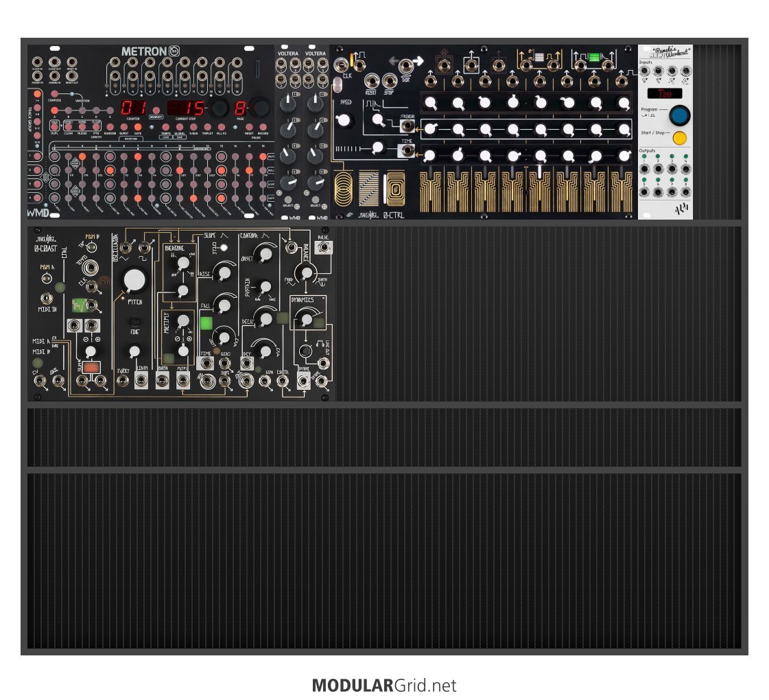Adjust the 0-COAST DECAY knob
The width and height of the screenshot is (769, 700).
coord(265,318)
